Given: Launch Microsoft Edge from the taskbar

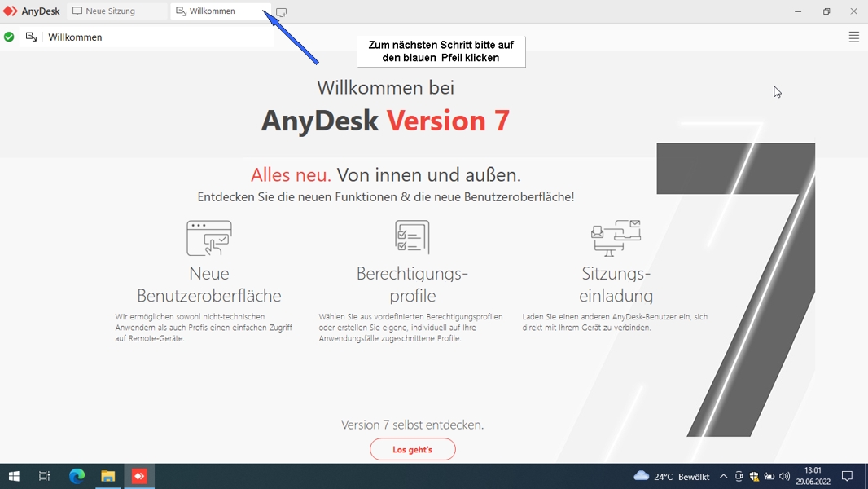Looking at the screenshot, I should coord(77,476).
